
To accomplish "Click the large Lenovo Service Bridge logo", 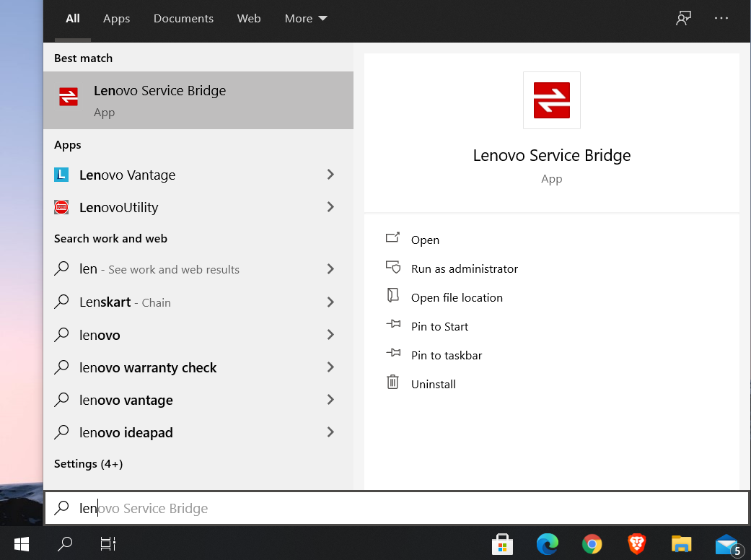I will (552, 100).
